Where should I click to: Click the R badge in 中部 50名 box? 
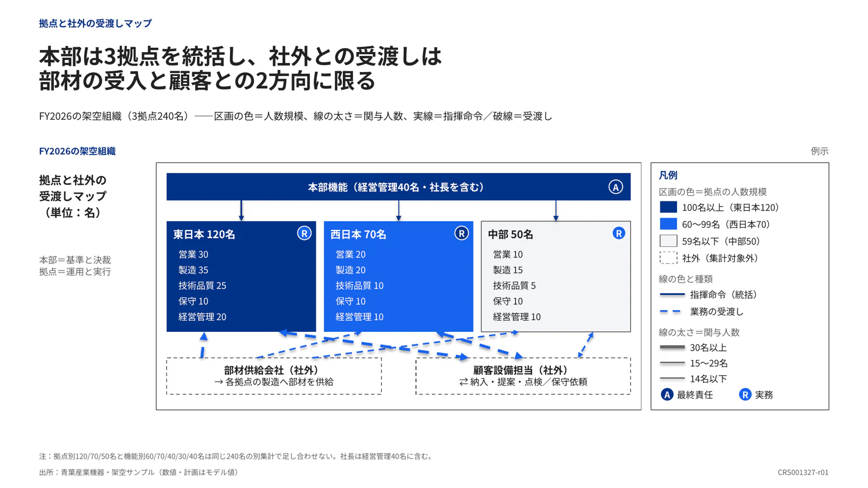point(618,233)
